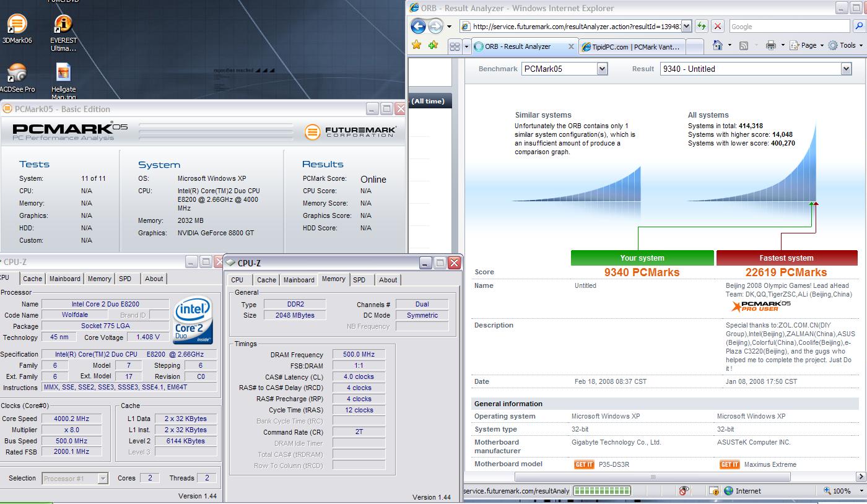Click the CAS# Latency '4.0 clocks' value
Screen dimensions: 867x504
359,376
